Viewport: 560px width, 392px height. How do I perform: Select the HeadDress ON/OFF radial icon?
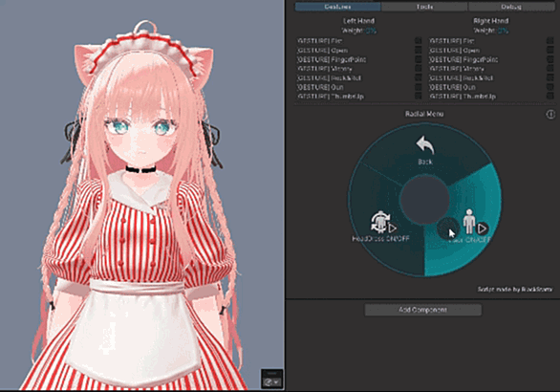[x=379, y=222]
